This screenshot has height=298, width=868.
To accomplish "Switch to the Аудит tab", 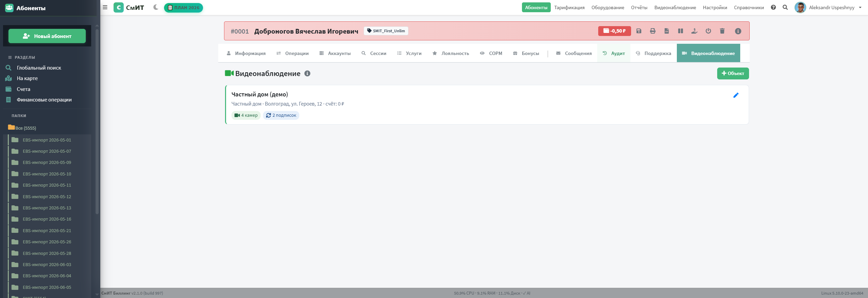I will point(614,53).
